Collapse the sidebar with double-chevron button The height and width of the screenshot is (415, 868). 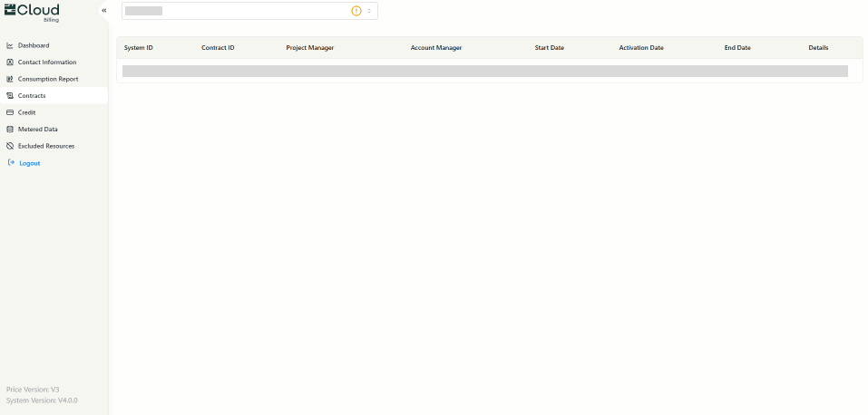(104, 10)
